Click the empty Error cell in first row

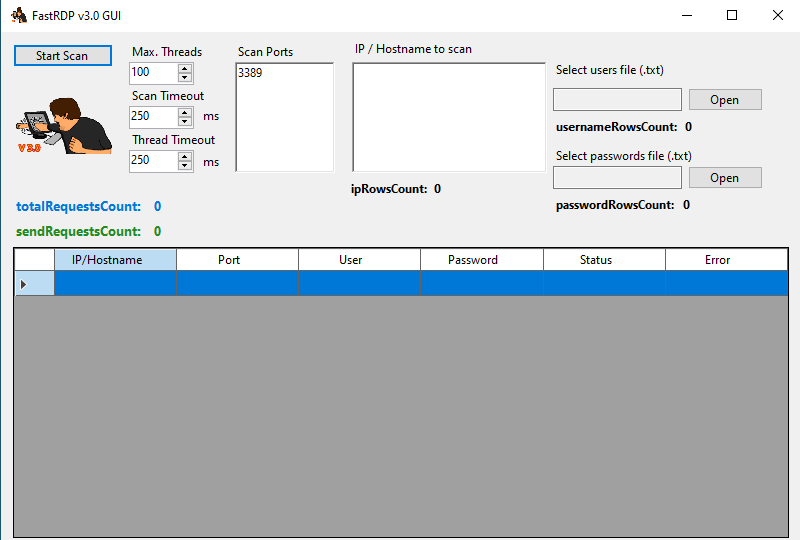point(727,283)
